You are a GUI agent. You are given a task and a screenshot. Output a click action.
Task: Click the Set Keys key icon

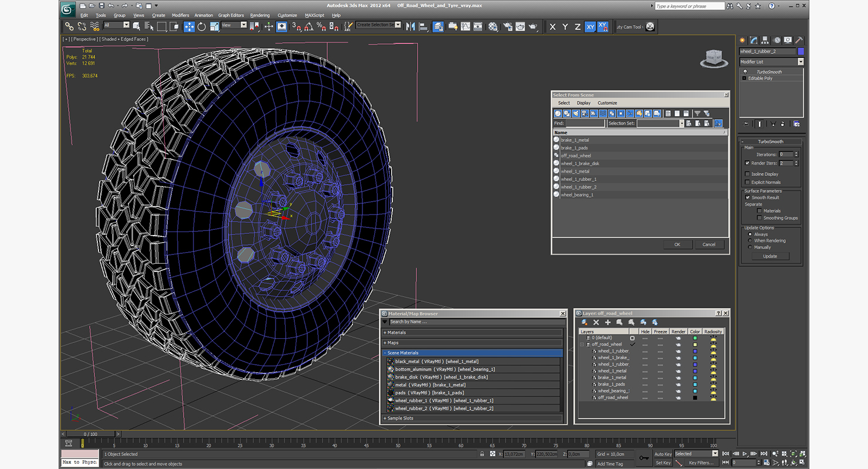point(644,458)
